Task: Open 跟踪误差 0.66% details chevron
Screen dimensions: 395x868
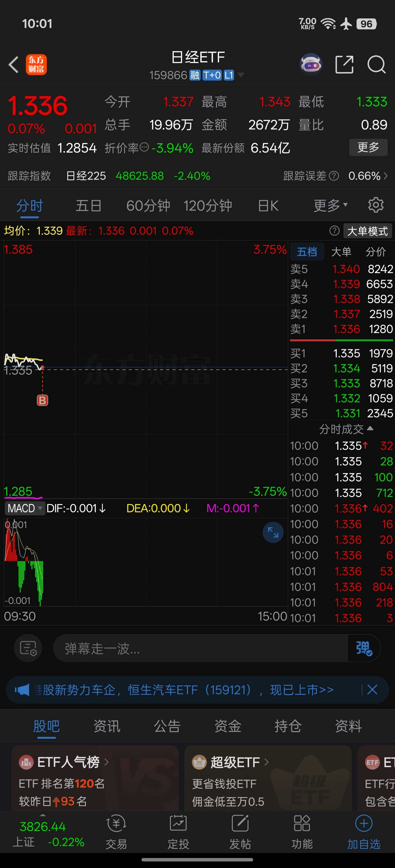Action: pyautogui.click(x=386, y=176)
